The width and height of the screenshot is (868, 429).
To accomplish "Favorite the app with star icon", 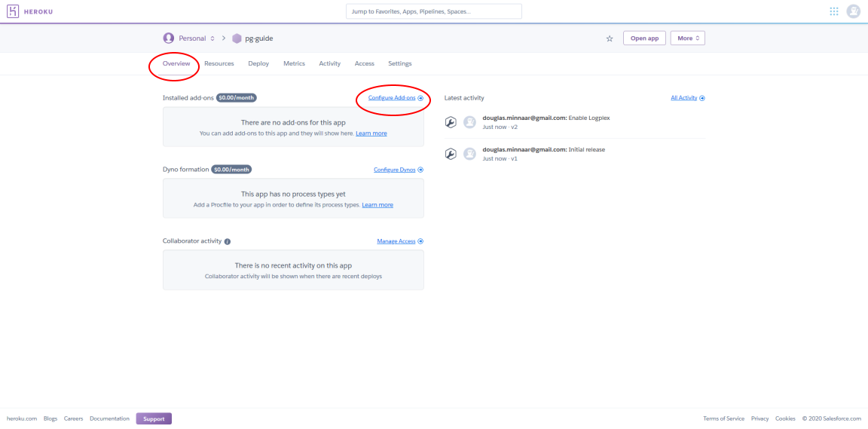I will (x=610, y=38).
